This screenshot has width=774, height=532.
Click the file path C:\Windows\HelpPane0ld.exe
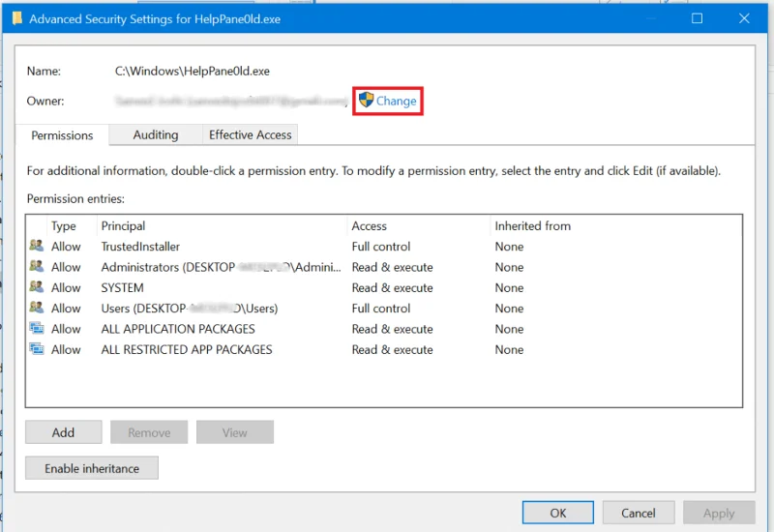[x=192, y=71]
